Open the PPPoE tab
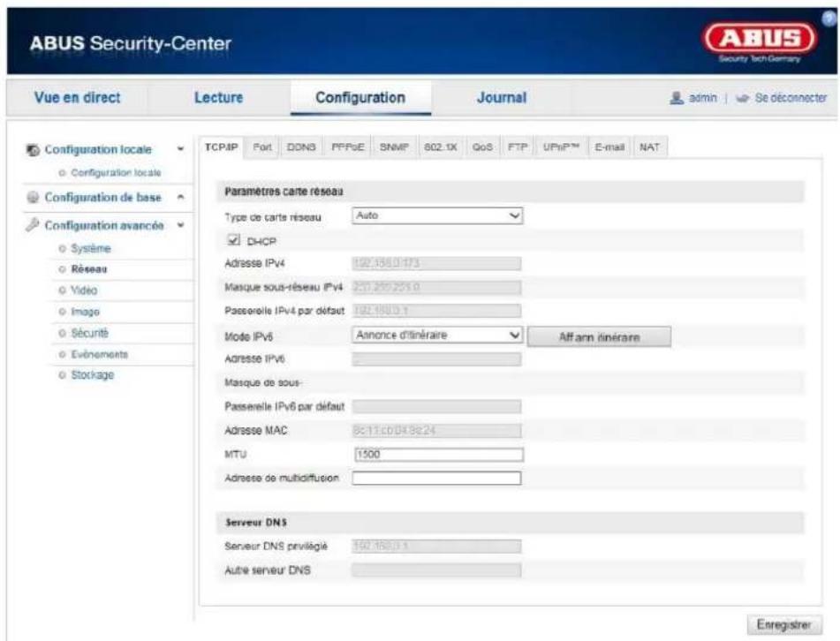The image size is (840, 641). (x=348, y=147)
